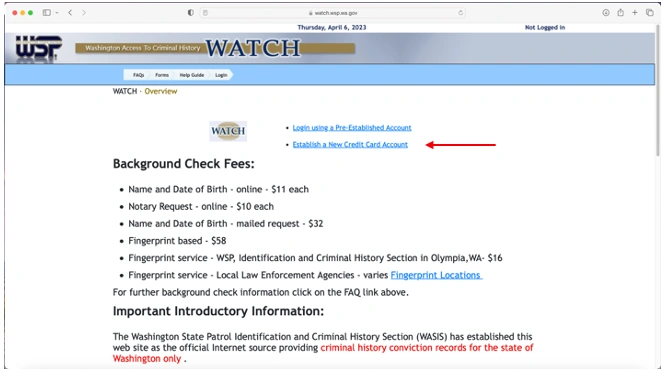663x371 pixels.
Task: Click the Share icon in Safari toolbar
Action: (x=620, y=12)
